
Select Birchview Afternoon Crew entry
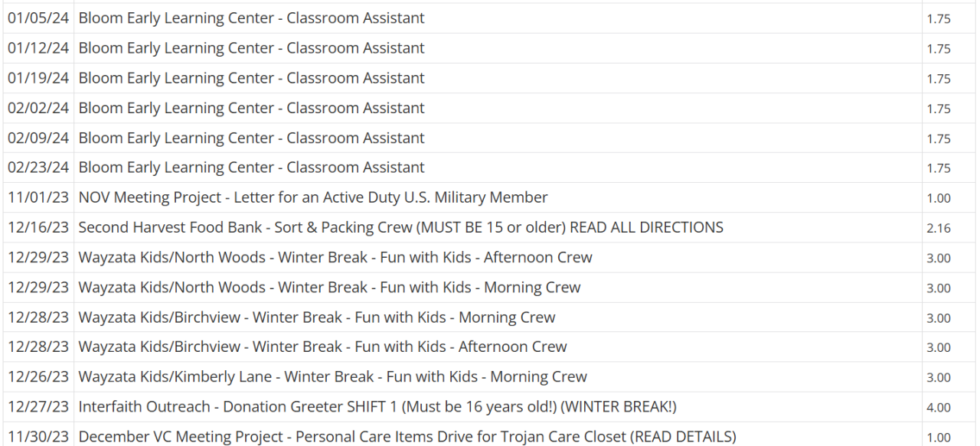[x=322, y=347]
